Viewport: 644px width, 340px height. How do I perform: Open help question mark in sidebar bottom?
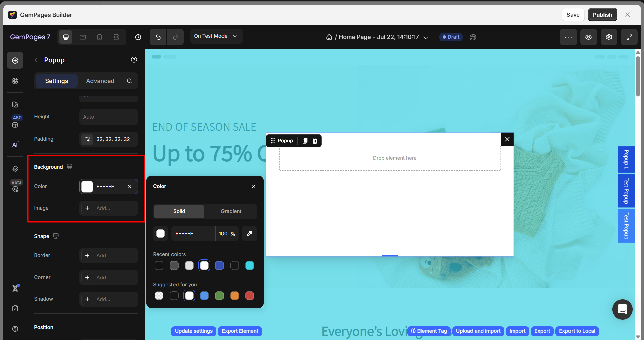[x=15, y=329]
